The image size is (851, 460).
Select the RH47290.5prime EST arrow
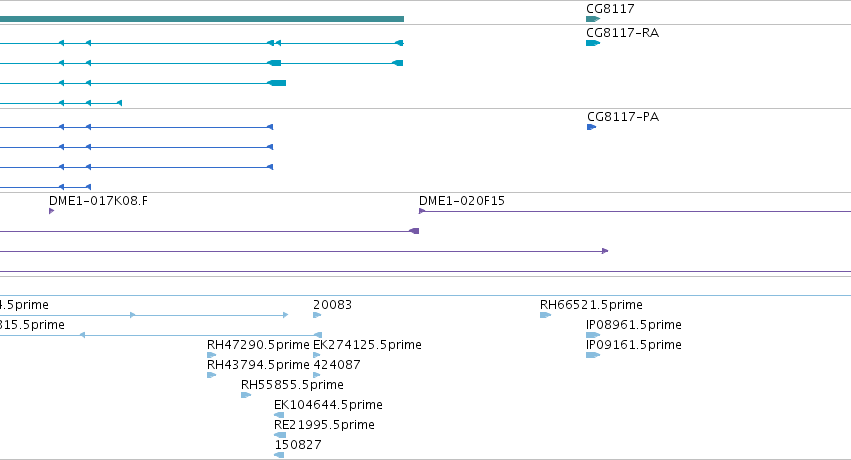pos(212,355)
